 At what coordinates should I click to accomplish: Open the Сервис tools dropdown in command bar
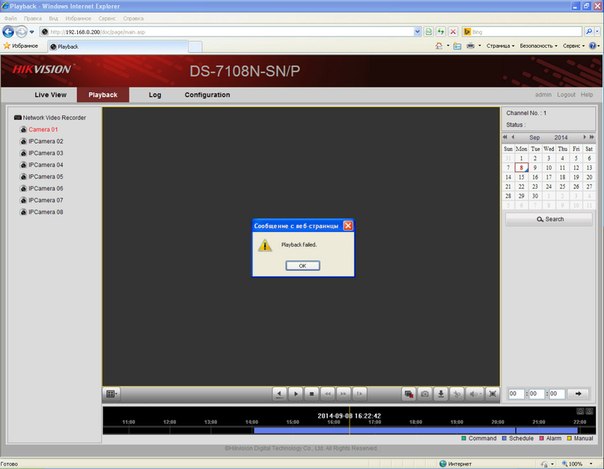coord(574,46)
